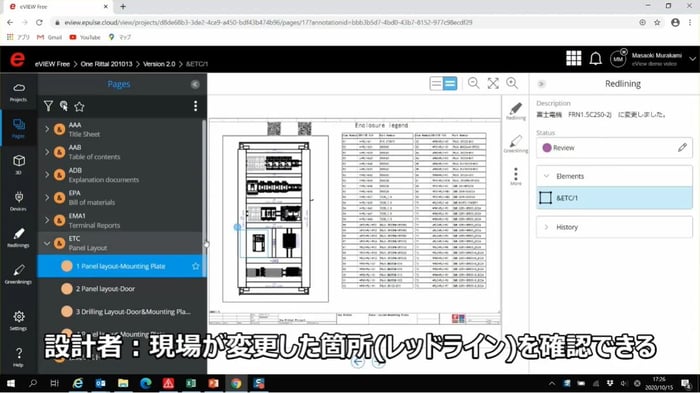Go to eVIEW Free breadcrumb
Viewport: 700px width, 393px height.
tap(52, 64)
